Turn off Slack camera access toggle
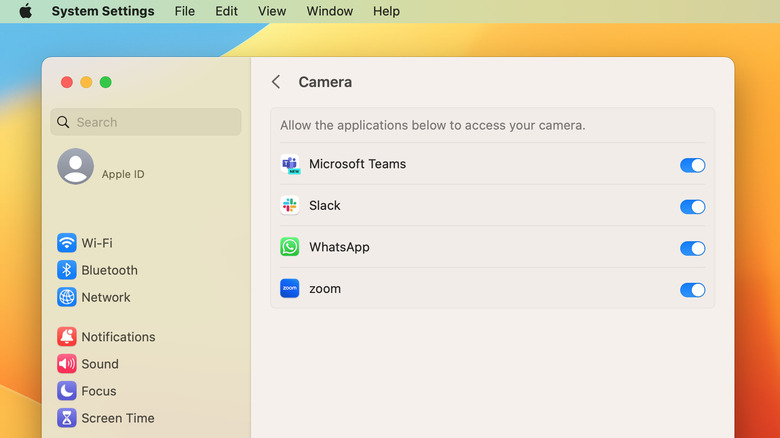Image resolution: width=780 pixels, height=438 pixels. [692, 207]
